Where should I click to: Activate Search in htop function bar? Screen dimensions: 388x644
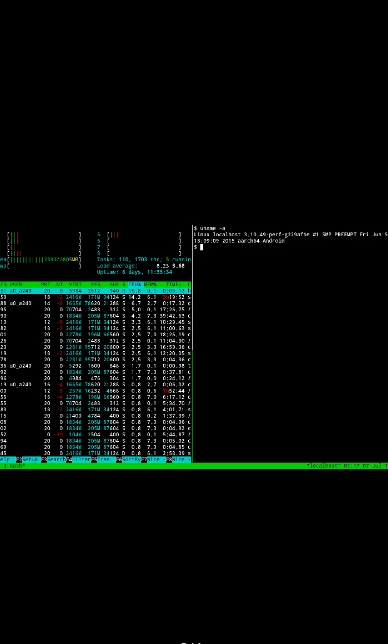[57, 459]
